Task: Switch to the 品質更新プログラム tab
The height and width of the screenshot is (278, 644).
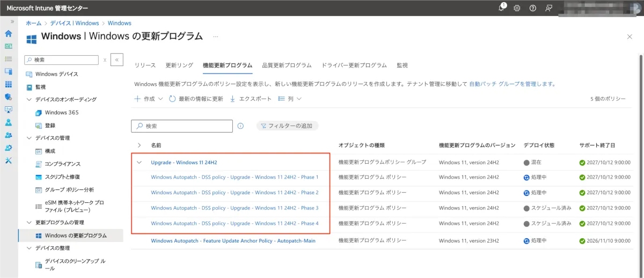Action: pyautogui.click(x=287, y=65)
